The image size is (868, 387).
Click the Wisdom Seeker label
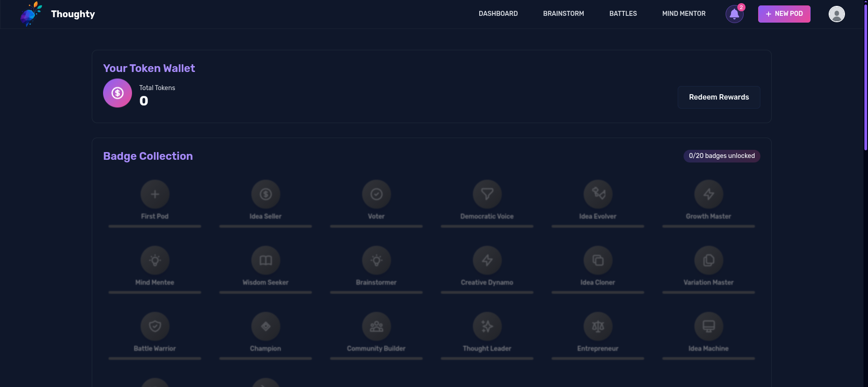pos(265,282)
